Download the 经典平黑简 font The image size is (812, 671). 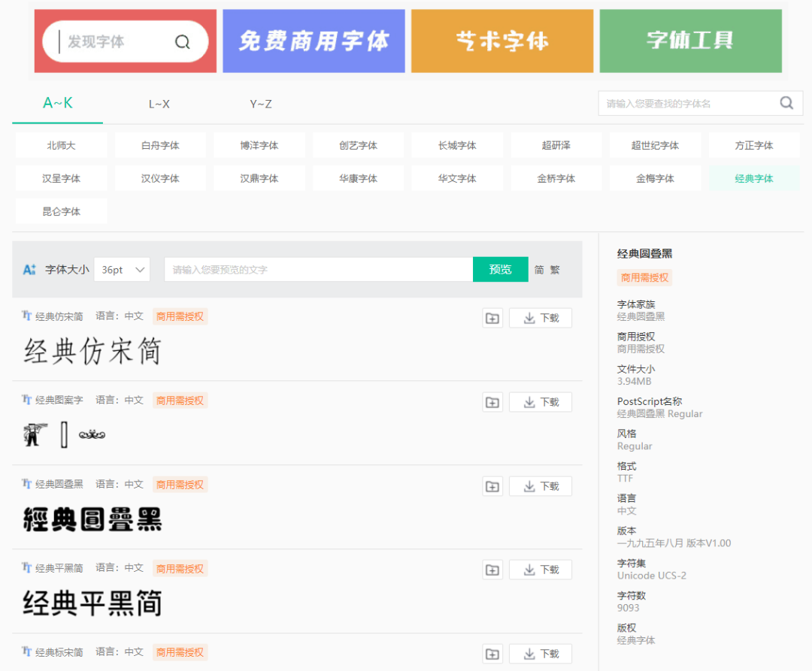tap(541, 570)
